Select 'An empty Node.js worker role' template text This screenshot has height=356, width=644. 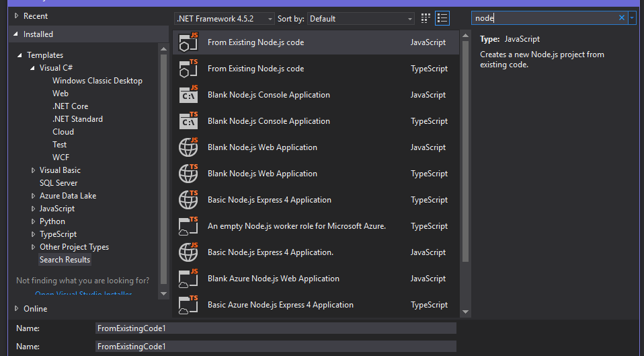(296, 226)
